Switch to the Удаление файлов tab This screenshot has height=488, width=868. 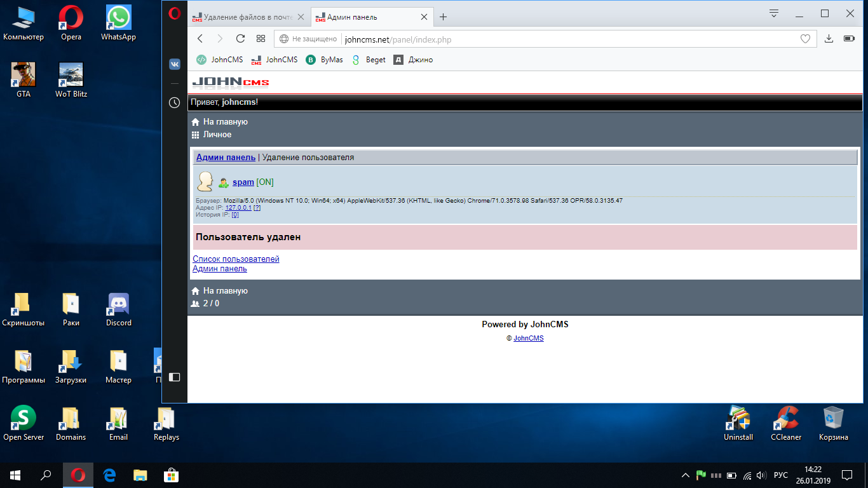243,17
